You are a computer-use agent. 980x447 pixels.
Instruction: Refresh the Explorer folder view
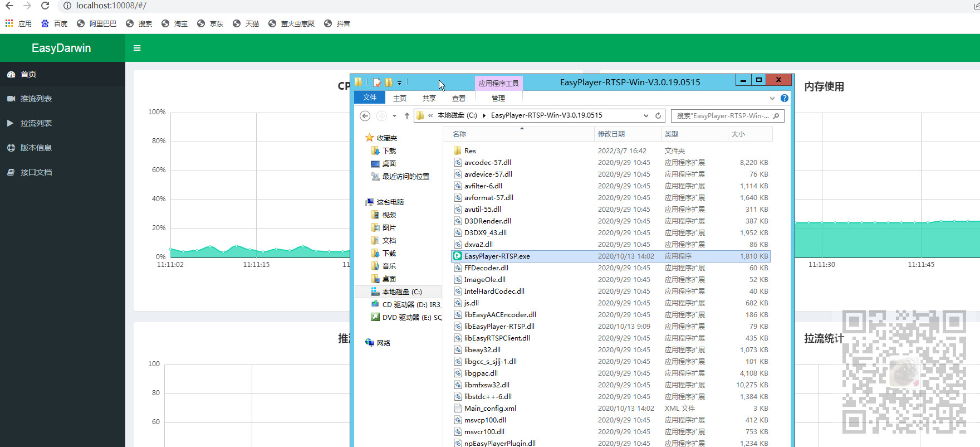(658, 116)
